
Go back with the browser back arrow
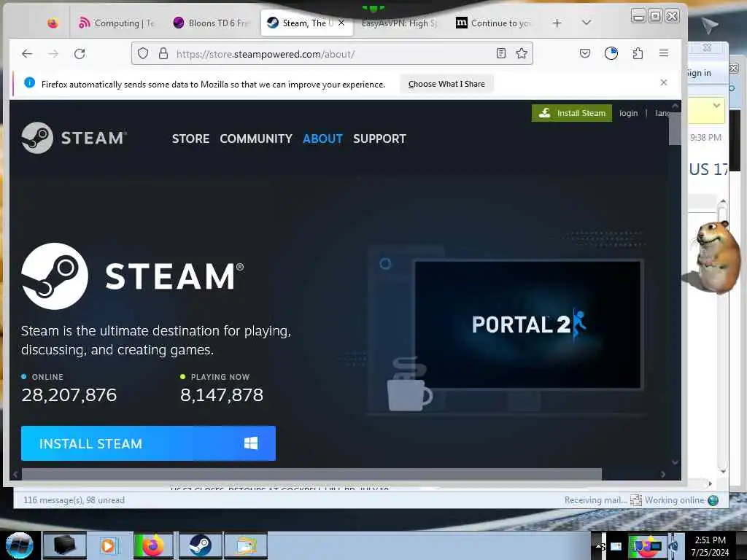[27, 54]
